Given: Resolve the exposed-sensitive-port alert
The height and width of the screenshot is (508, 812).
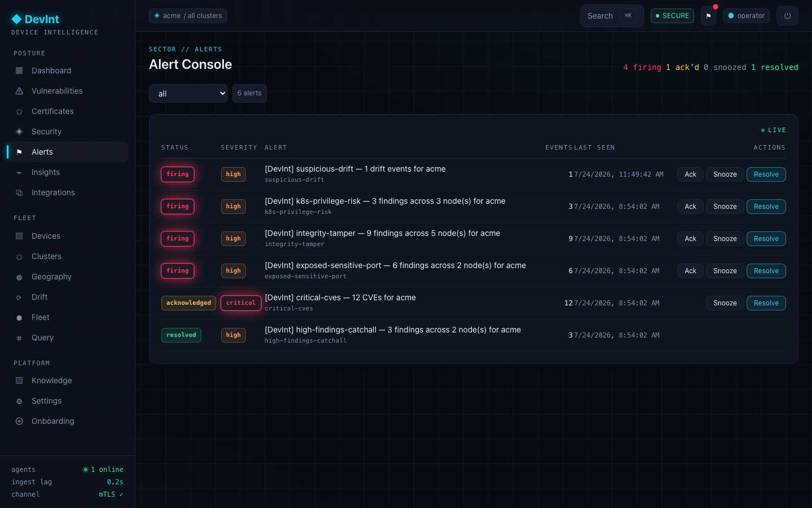Looking at the screenshot, I should coord(766,271).
